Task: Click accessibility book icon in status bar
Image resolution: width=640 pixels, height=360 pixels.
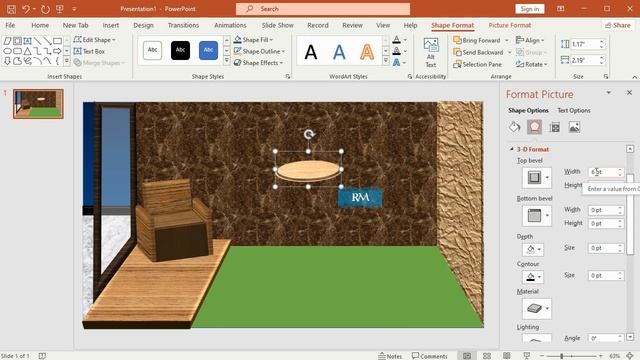Action: 42,356
